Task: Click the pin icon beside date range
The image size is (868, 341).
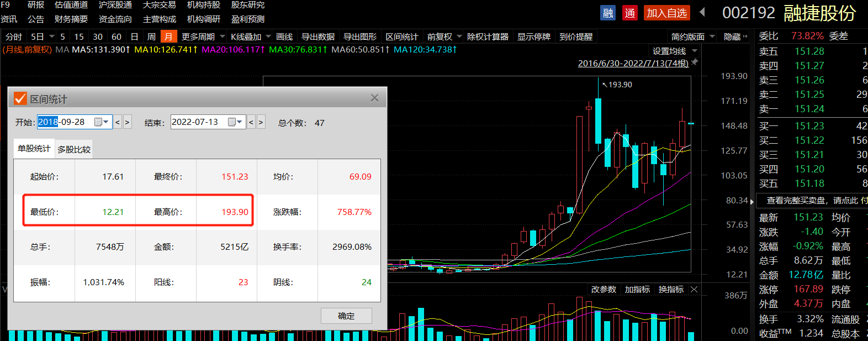Action: pyautogui.click(x=695, y=62)
